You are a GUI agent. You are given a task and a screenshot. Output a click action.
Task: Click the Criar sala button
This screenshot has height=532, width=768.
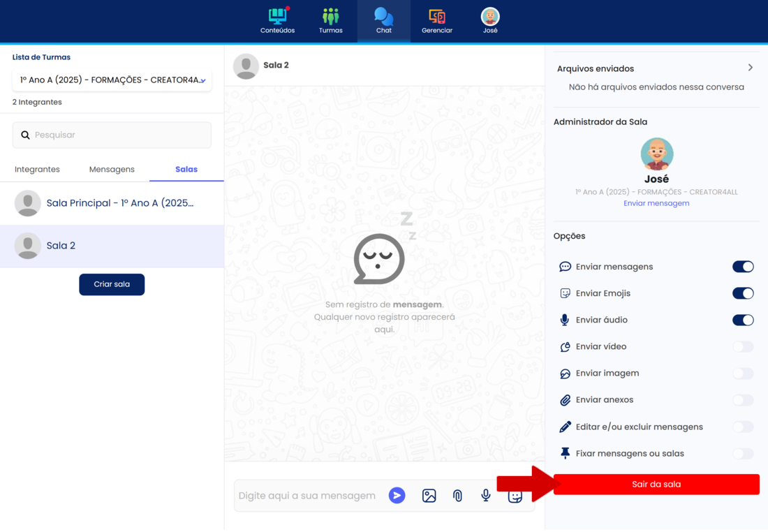click(112, 284)
